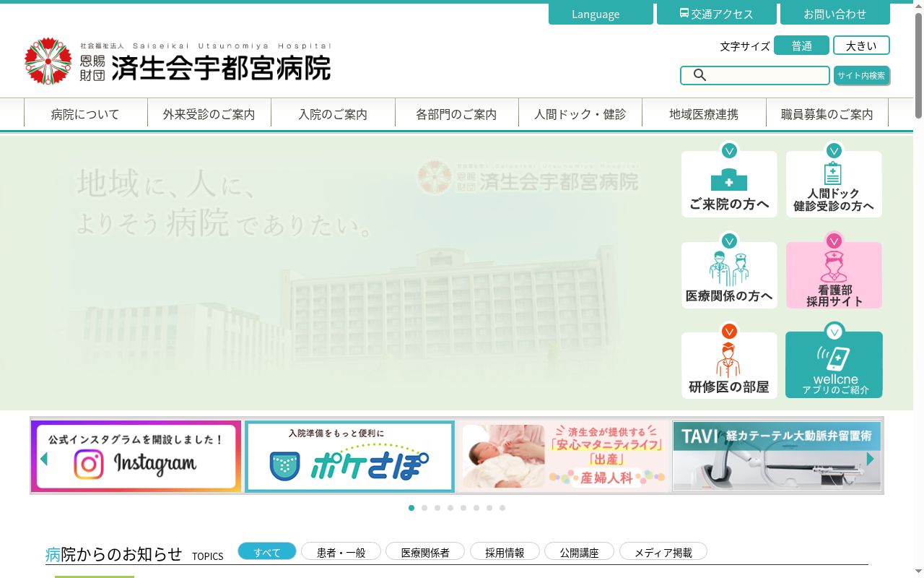
Task: Open the 産婦人科 maternity banner
Action: pyautogui.click(x=563, y=457)
